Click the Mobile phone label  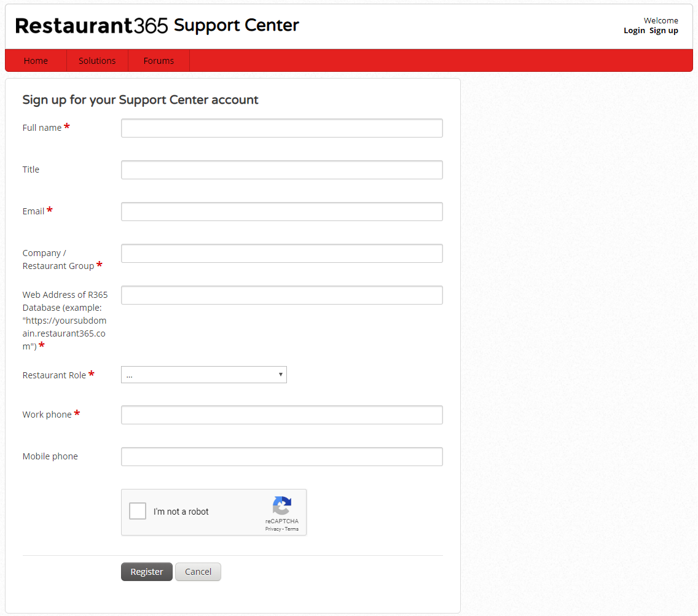tap(50, 456)
